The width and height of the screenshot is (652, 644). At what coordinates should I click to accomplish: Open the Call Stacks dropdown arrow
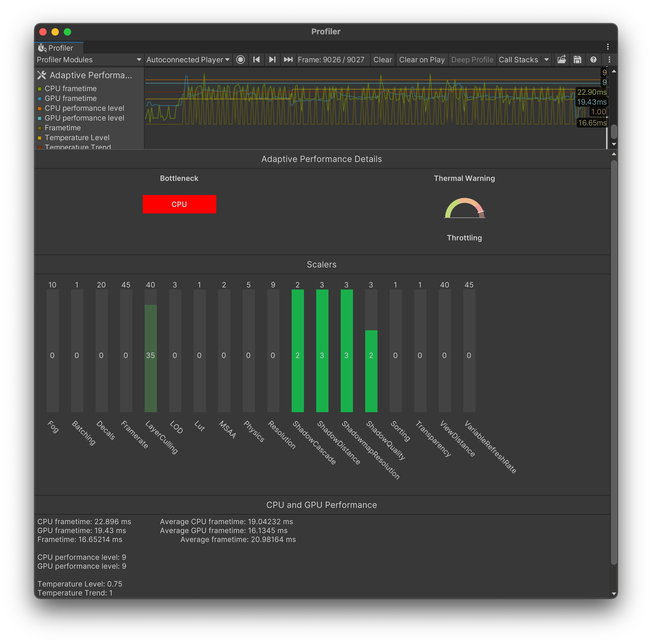[x=546, y=59]
